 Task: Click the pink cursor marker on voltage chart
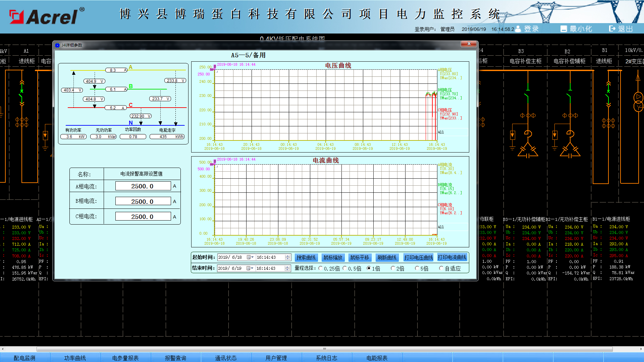click(x=213, y=68)
